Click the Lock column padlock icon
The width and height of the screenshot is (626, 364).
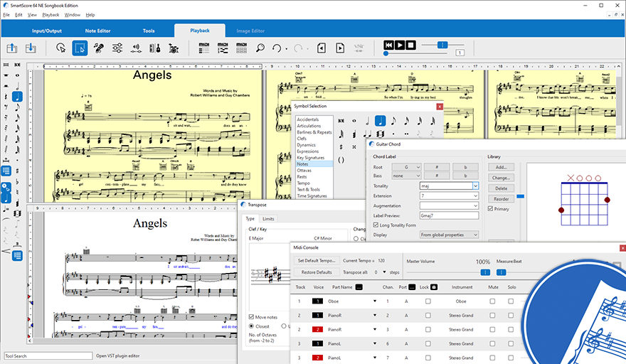click(x=434, y=287)
